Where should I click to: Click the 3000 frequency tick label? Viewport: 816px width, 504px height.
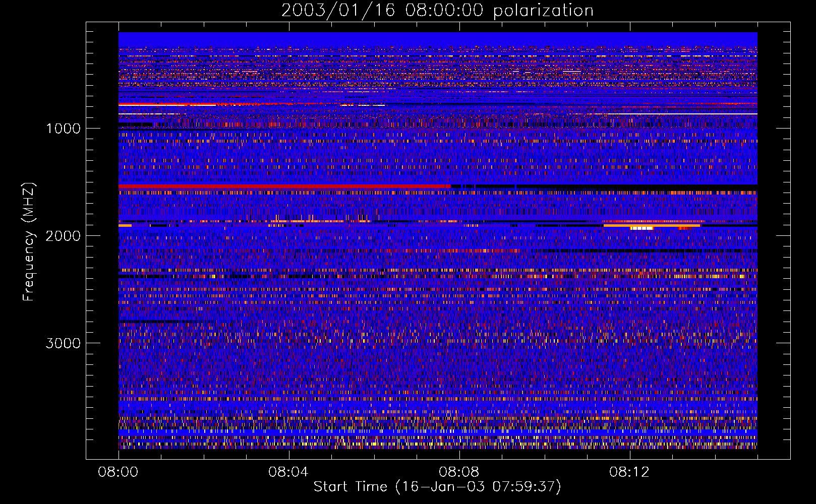point(63,343)
